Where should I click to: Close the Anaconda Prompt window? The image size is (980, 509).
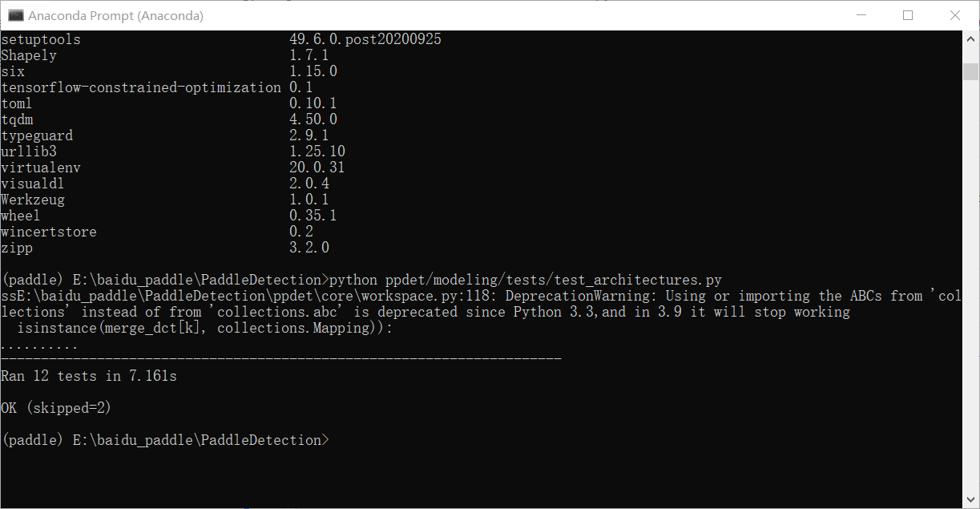click(955, 15)
